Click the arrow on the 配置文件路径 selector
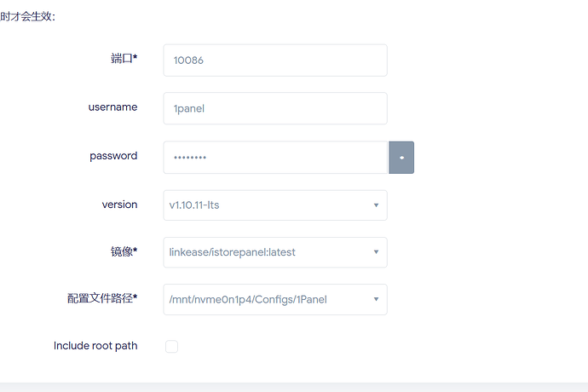Viewport: 588px width, 392px height. pyautogui.click(x=376, y=299)
